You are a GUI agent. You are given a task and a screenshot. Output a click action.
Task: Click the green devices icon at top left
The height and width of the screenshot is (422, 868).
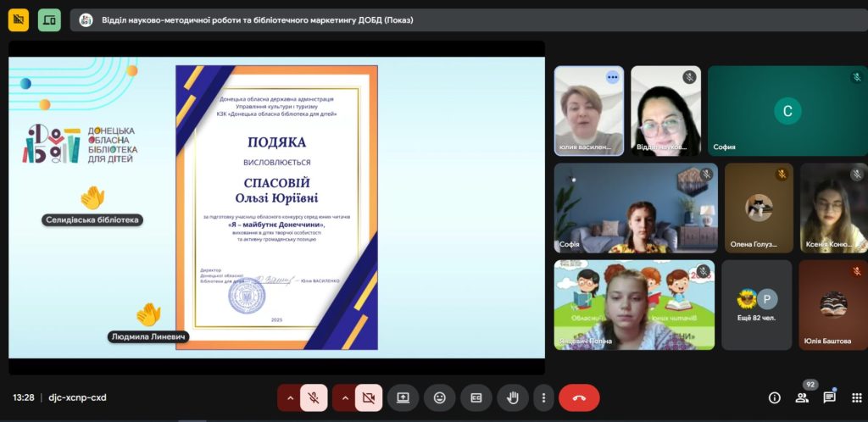49,19
